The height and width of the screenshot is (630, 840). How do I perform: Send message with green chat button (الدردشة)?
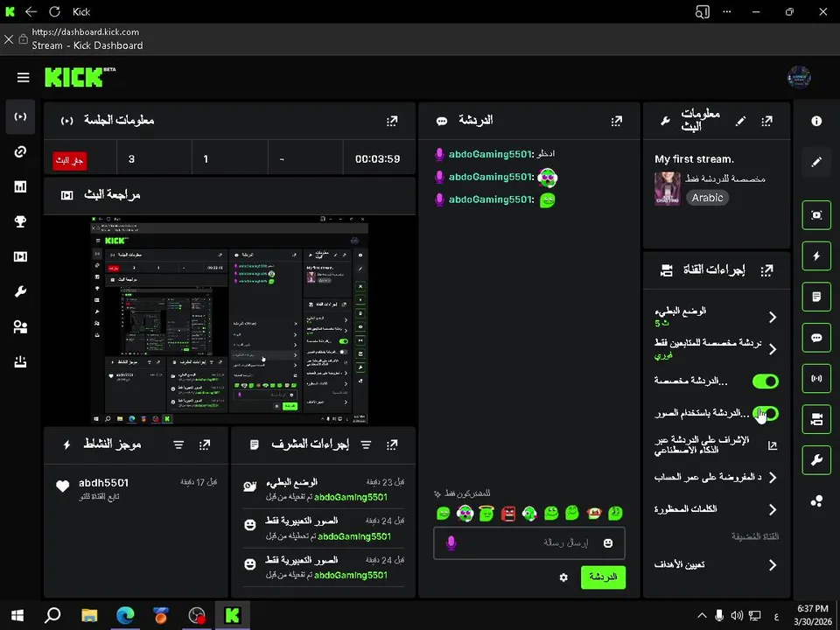coord(603,577)
